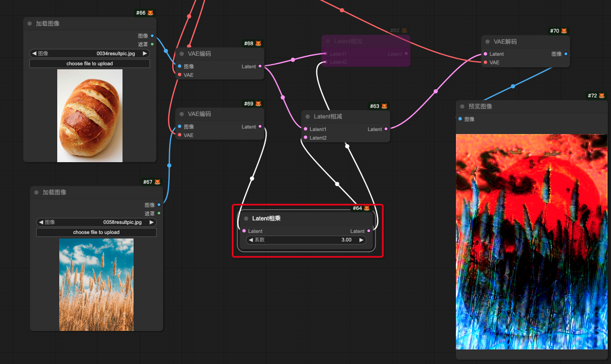Select next image right of 0034resultpic.jpg
Viewport: 611px width, 364px height.
click(x=145, y=53)
